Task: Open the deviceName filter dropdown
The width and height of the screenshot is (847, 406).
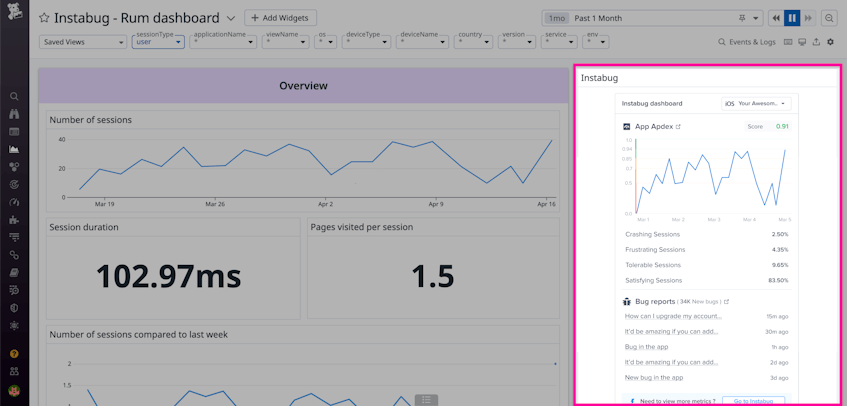Action: [422, 42]
